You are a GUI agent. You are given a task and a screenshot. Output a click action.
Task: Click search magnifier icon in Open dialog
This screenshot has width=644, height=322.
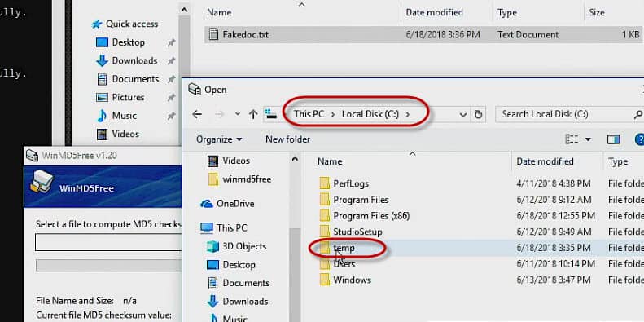[x=637, y=114]
